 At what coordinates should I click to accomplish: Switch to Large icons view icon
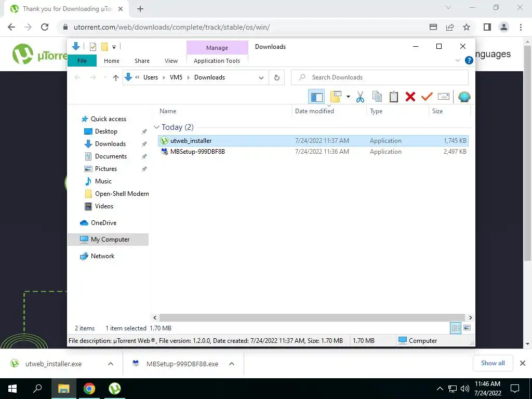(x=467, y=328)
